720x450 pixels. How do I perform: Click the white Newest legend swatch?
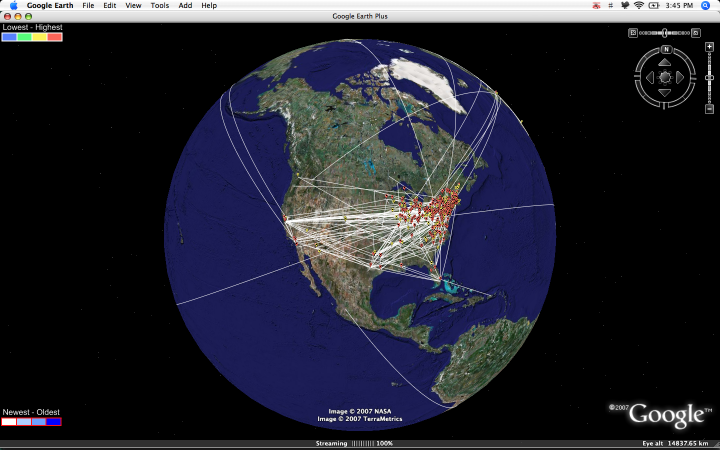pyautogui.click(x=9, y=422)
